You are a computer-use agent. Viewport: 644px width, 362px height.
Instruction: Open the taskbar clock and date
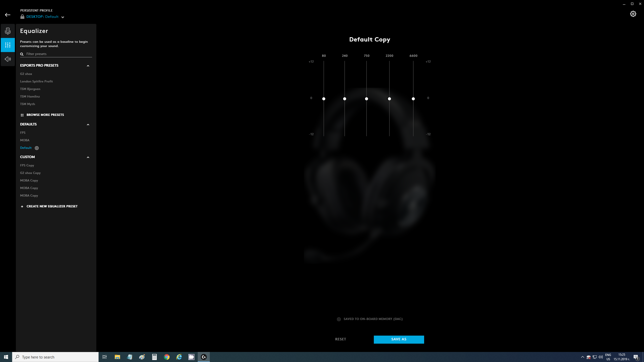(x=622, y=357)
